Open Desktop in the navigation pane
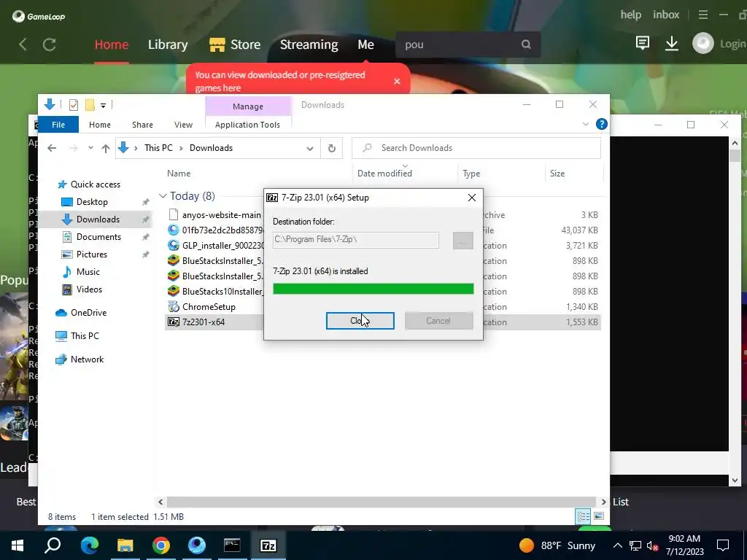The height and width of the screenshot is (560, 747). (92, 202)
